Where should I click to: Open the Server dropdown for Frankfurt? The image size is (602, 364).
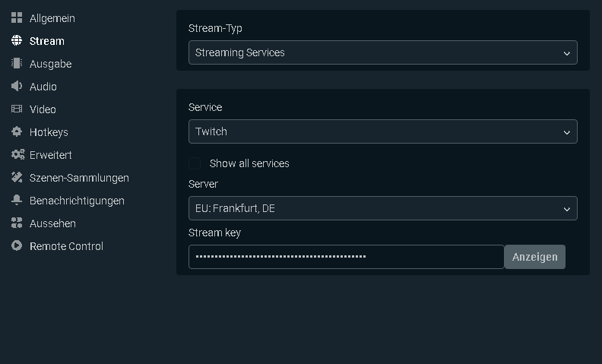coord(382,208)
